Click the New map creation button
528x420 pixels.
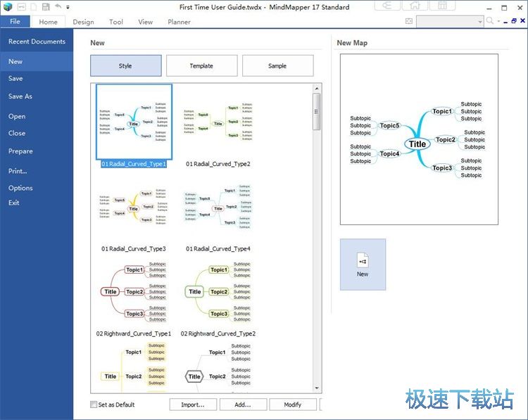(363, 265)
